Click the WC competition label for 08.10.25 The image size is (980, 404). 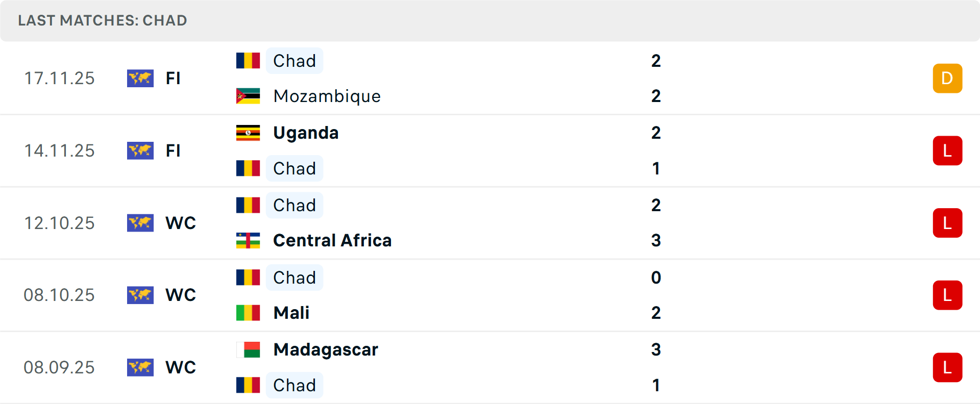click(181, 295)
